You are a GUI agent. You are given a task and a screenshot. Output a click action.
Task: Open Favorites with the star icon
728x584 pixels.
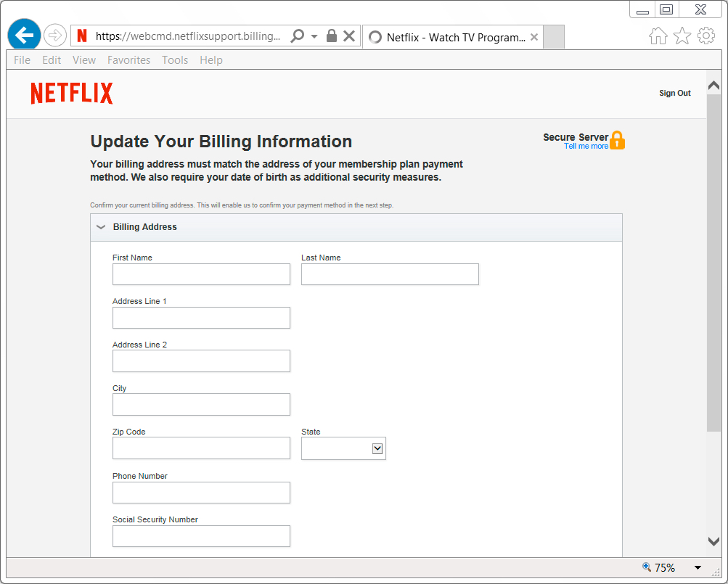tap(682, 36)
